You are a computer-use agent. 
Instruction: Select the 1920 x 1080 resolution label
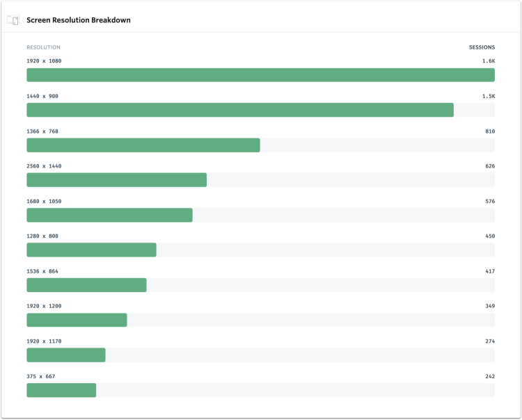[44, 61]
